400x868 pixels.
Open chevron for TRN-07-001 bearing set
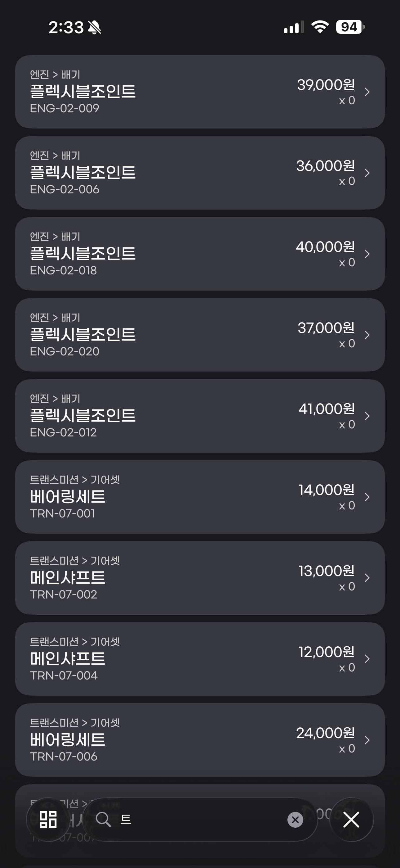[367, 497]
